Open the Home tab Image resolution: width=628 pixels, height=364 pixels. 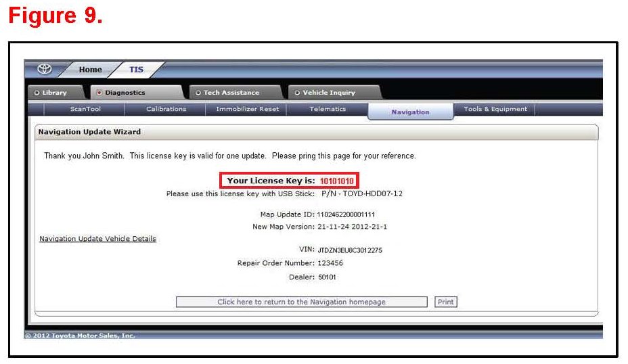coord(90,70)
